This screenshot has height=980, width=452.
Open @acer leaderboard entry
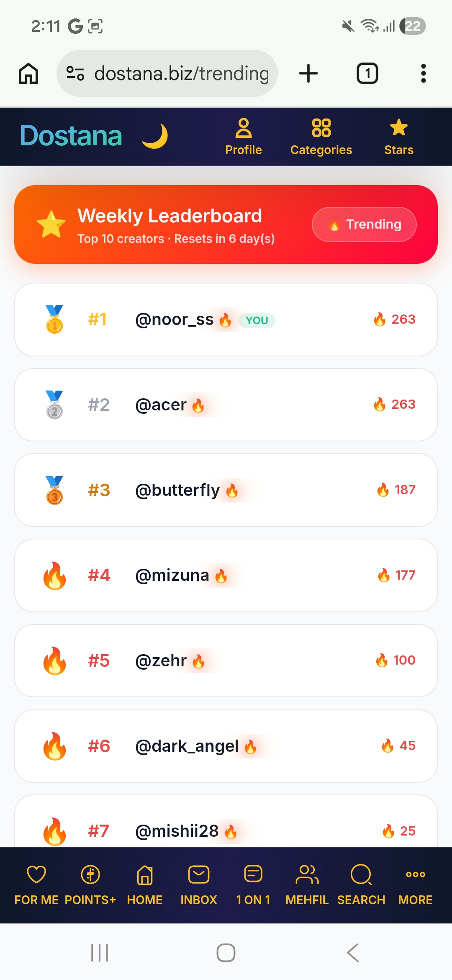(x=226, y=405)
